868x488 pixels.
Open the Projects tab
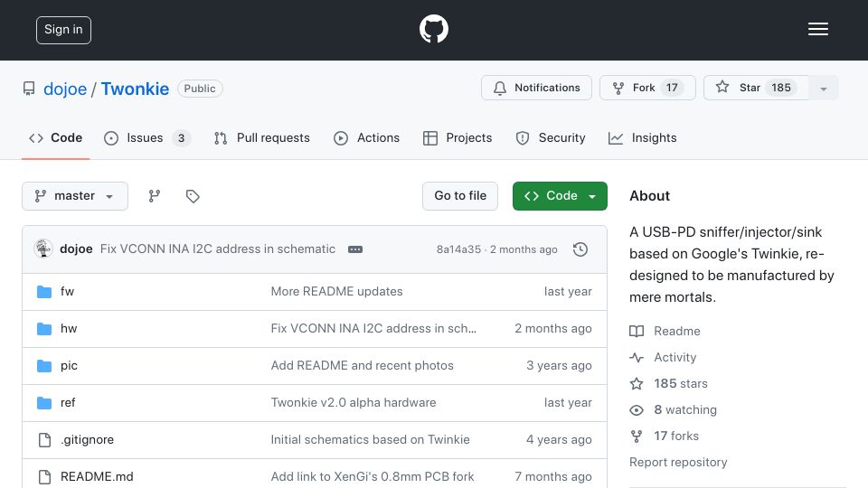pos(458,137)
